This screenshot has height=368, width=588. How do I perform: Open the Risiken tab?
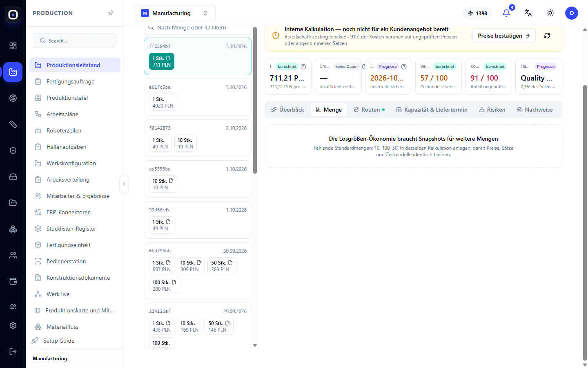(492, 110)
